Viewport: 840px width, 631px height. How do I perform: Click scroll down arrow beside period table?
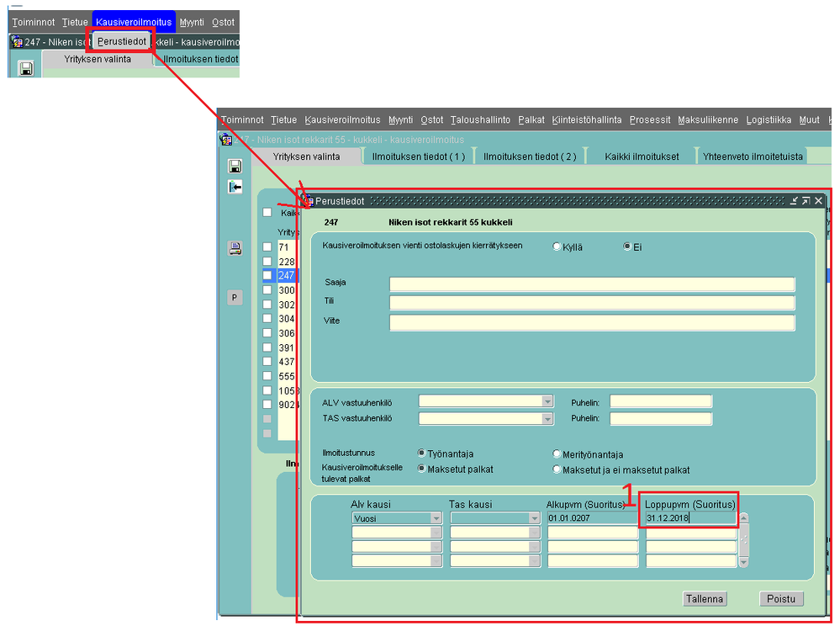743,562
